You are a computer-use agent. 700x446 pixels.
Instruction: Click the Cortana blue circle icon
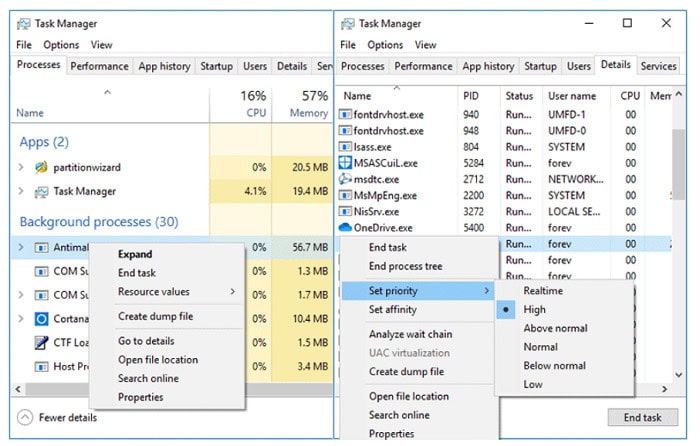pos(41,319)
